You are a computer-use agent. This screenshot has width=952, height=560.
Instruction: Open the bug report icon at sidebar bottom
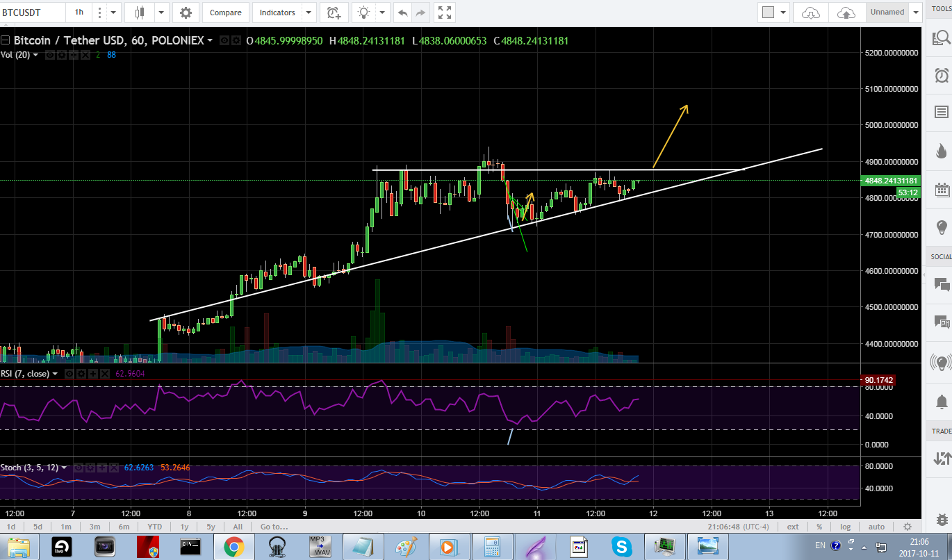tap(942, 519)
